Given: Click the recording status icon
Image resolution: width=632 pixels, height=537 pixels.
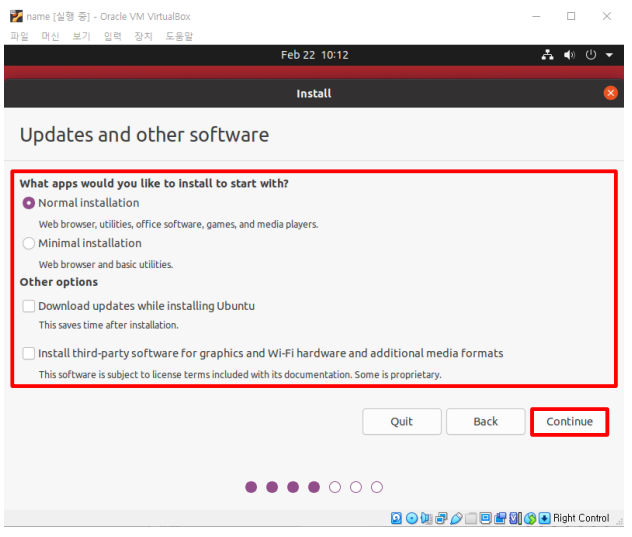Looking at the screenshot, I should [x=500, y=518].
